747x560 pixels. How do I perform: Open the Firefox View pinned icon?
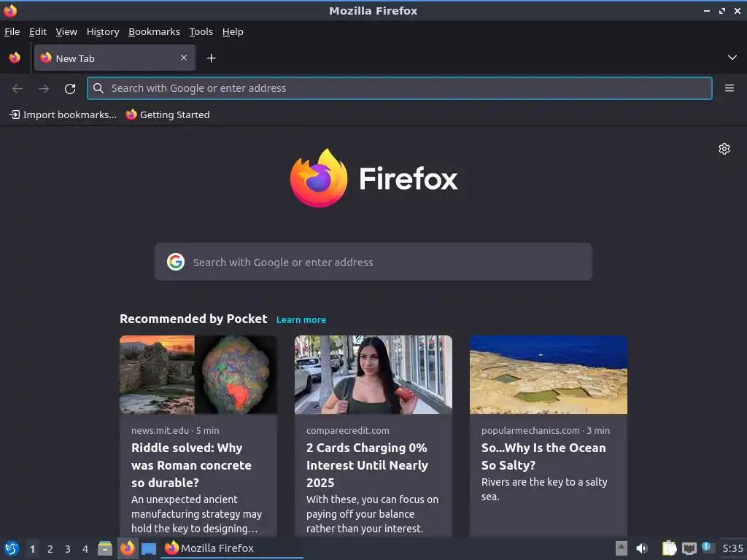[15, 58]
